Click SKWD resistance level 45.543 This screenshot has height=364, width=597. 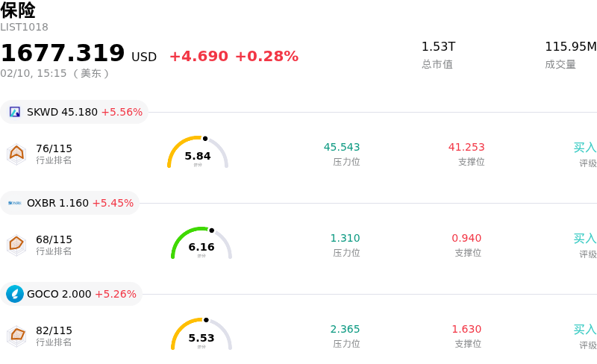click(342, 148)
